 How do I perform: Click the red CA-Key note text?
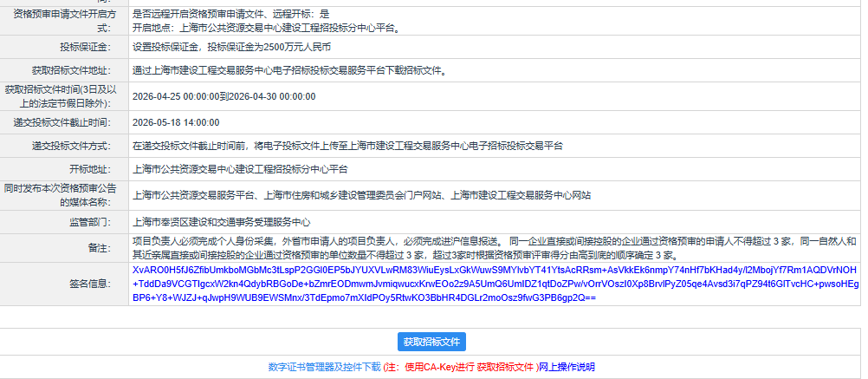pos(460,367)
